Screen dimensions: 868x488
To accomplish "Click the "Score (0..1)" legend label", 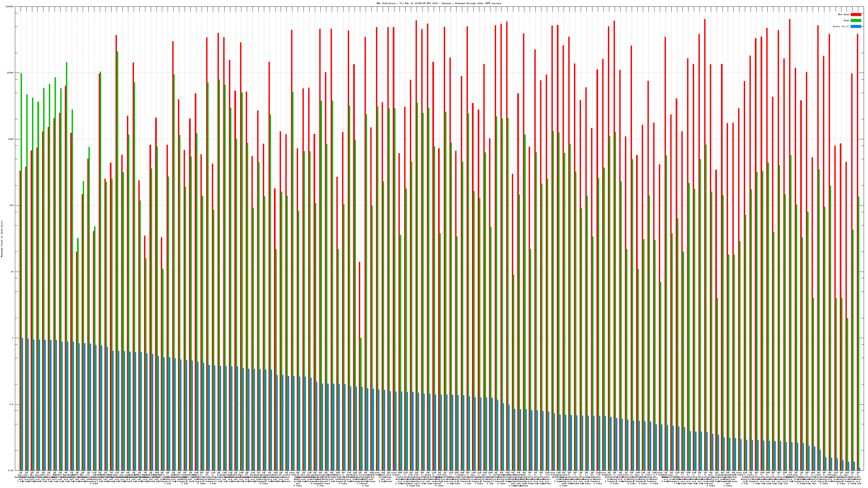I will 841,26.
